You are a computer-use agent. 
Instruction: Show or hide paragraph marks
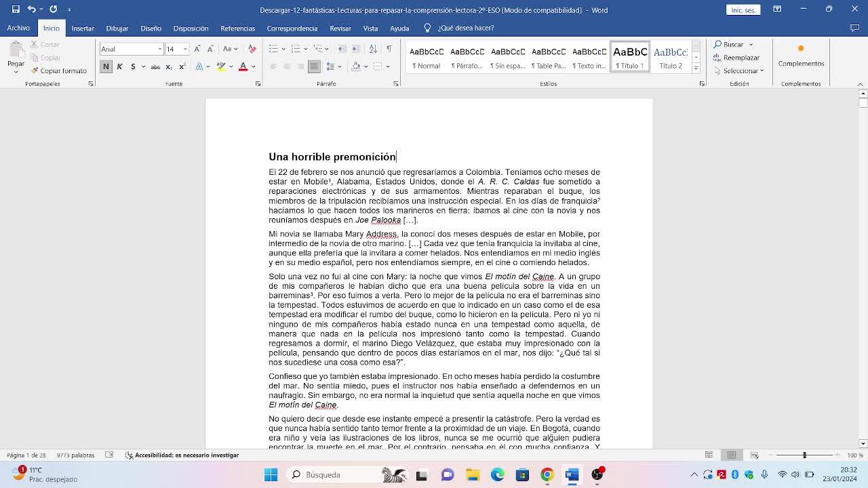(x=389, y=49)
